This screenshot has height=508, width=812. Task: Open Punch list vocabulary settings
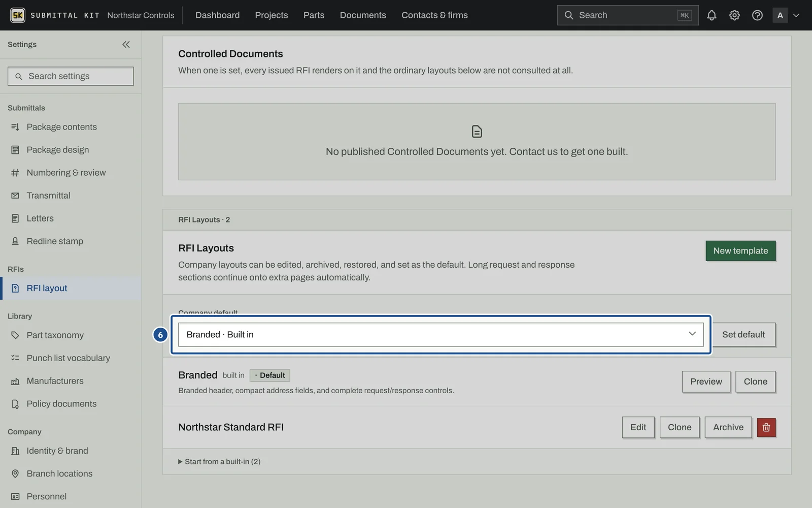71,358
